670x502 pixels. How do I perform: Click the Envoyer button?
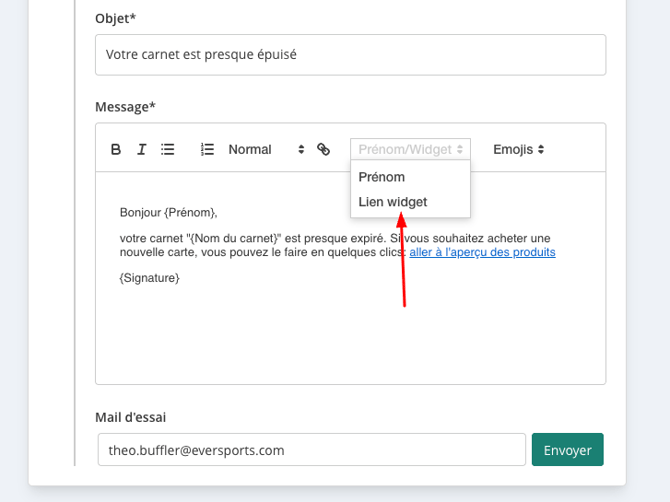pos(567,450)
